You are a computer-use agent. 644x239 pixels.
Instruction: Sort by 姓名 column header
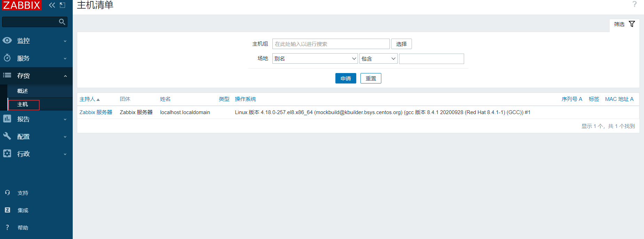click(165, 99)
